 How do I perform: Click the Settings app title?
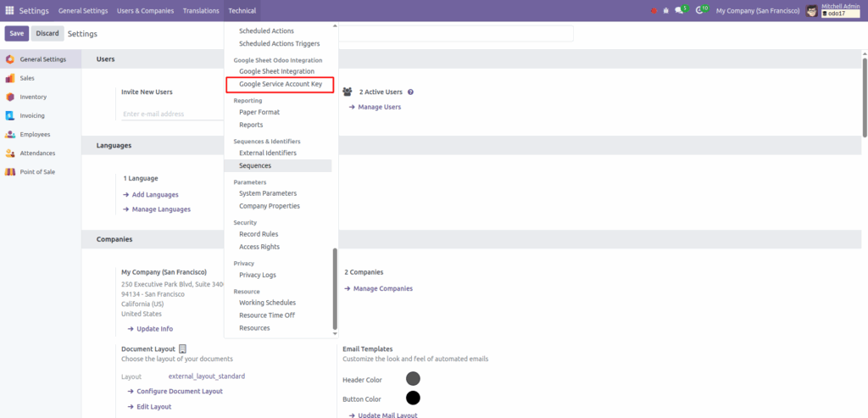(34, 10)
